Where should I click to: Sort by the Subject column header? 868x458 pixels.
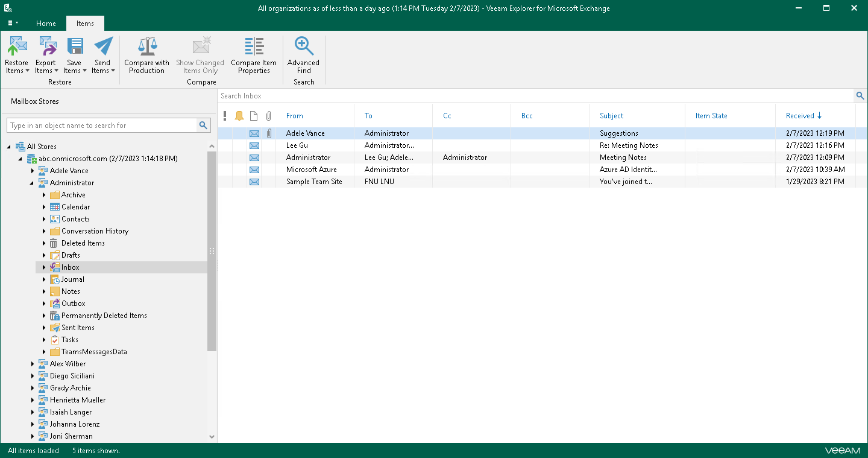tap(611, 116)
